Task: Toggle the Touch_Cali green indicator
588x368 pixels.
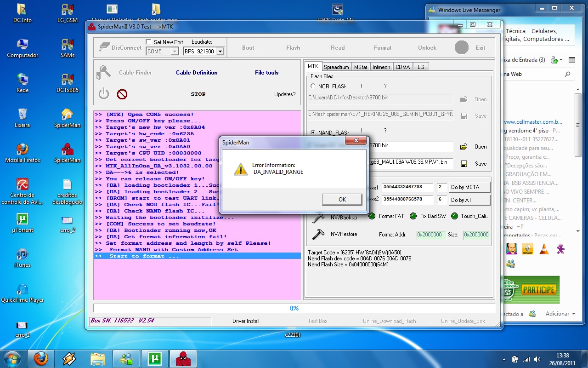Action: pyautogui.click(x=454, y=216)
